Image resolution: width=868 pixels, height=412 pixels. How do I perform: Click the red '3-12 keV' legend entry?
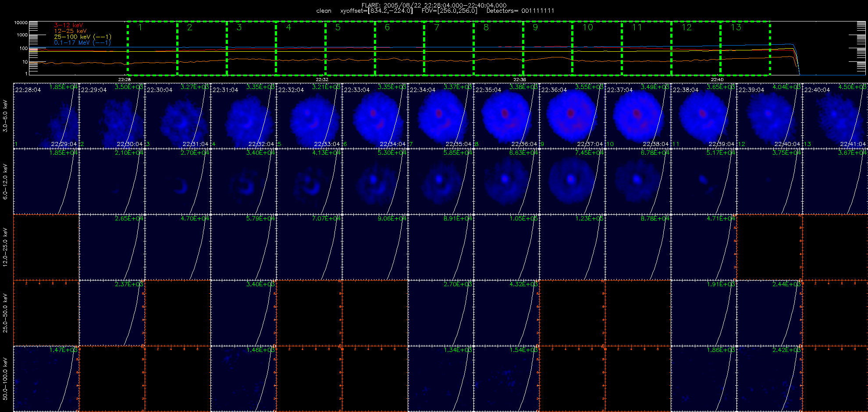tap(68, 25)
